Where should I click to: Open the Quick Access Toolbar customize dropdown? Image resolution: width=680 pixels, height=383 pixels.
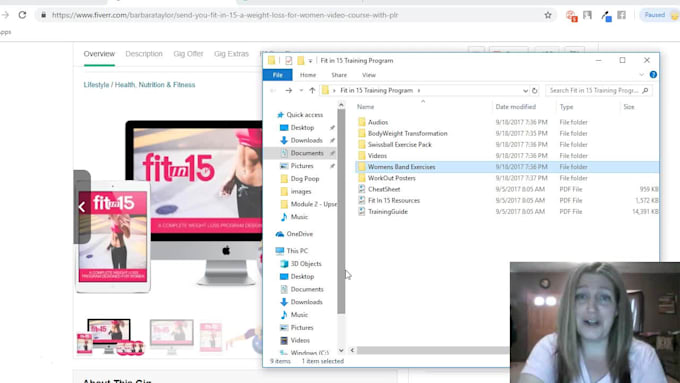(x=310, y=61)
